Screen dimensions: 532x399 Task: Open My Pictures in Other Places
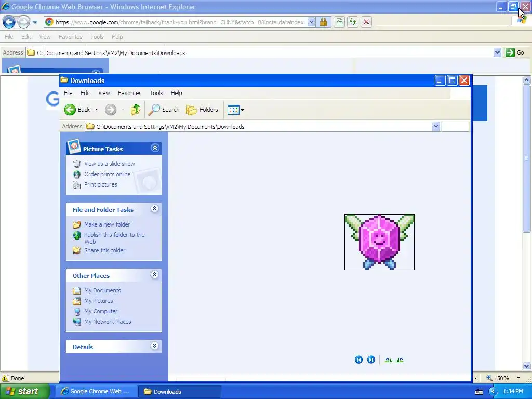[x=98, y=301]
